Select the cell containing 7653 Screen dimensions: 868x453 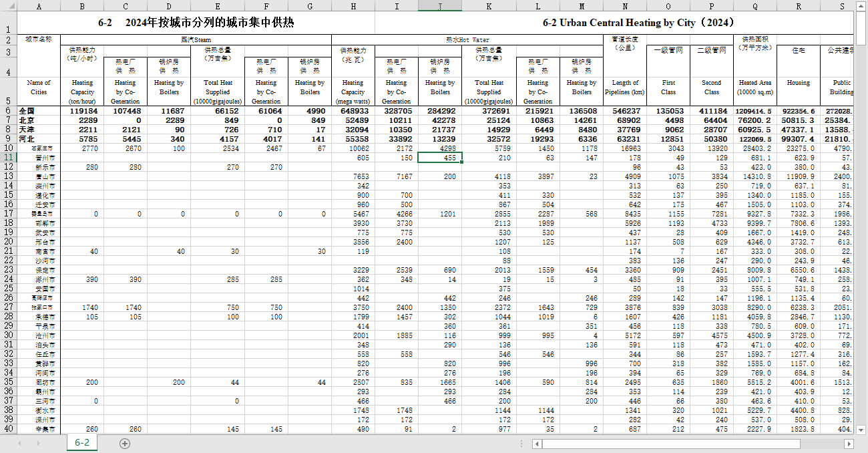pos(353,176)
